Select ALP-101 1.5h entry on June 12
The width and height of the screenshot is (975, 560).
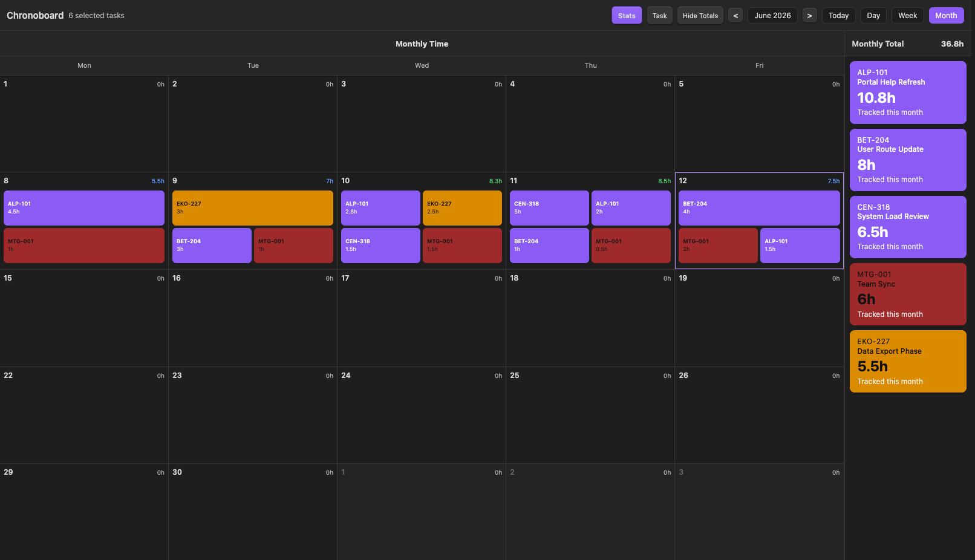pos(800,246)
